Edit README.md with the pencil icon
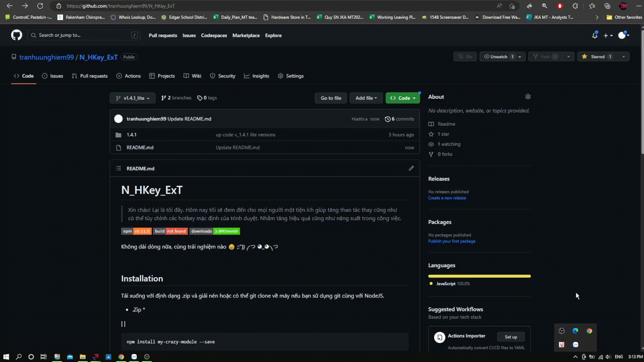Screen dimensions: 644x362 tap(411, 168)
